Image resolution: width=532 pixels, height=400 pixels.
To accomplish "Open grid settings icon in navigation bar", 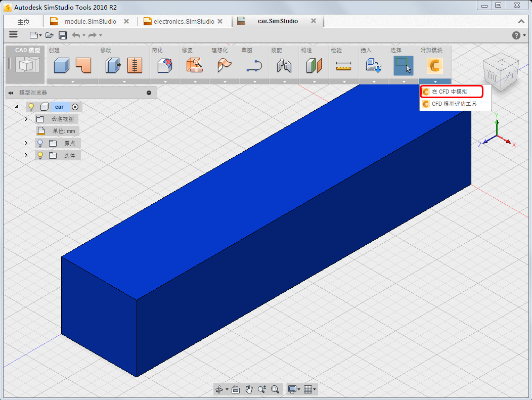I will tap(308, 389).
